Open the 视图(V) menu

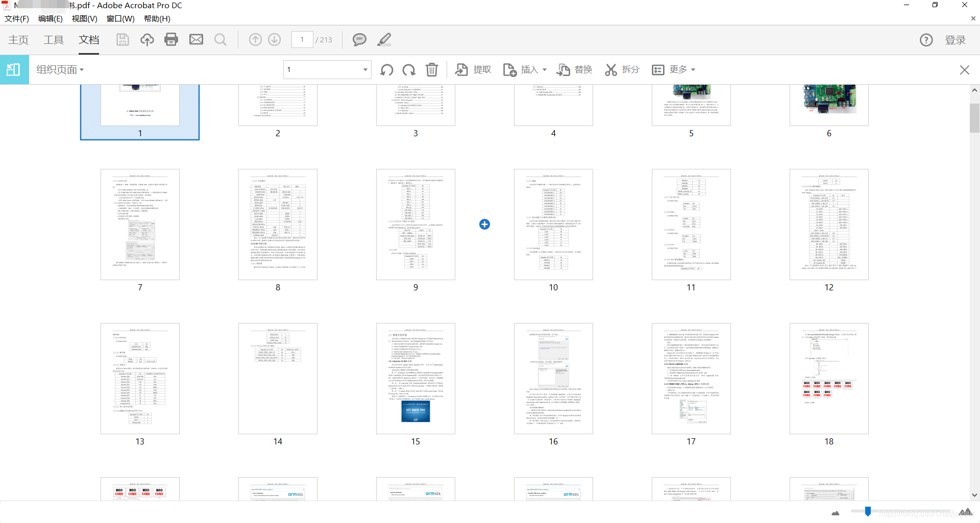[x=84, y=19]
